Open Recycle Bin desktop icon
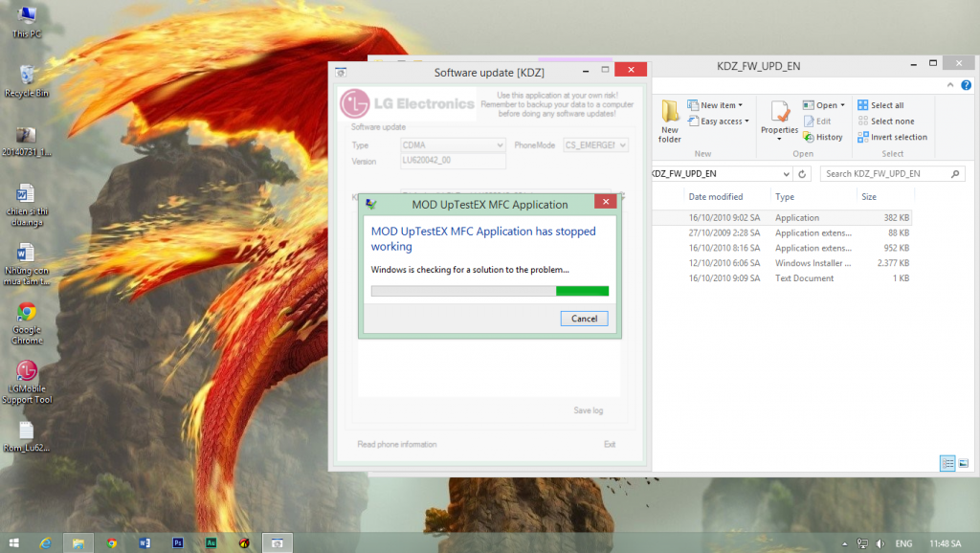The image size is (980, 553). pos(27,81)
